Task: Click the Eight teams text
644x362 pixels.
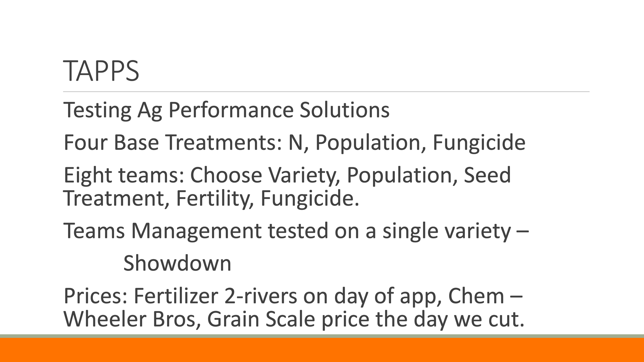Action: click(x=124, y=175)
